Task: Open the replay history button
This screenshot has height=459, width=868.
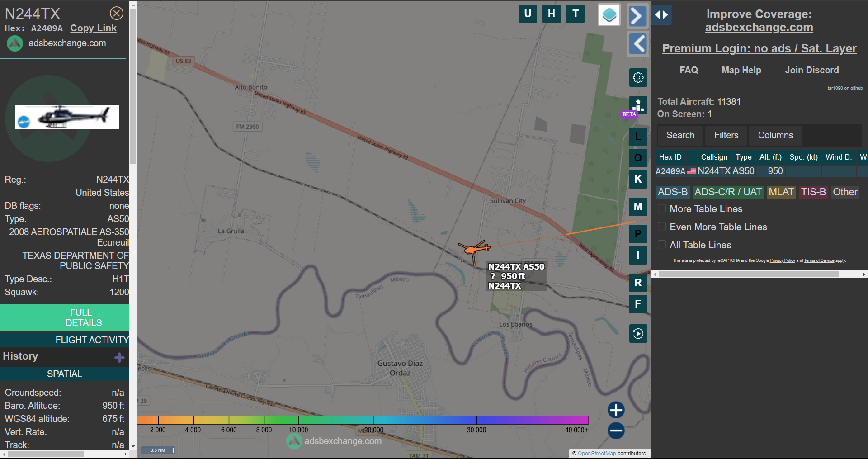Action: coord(638,334)
